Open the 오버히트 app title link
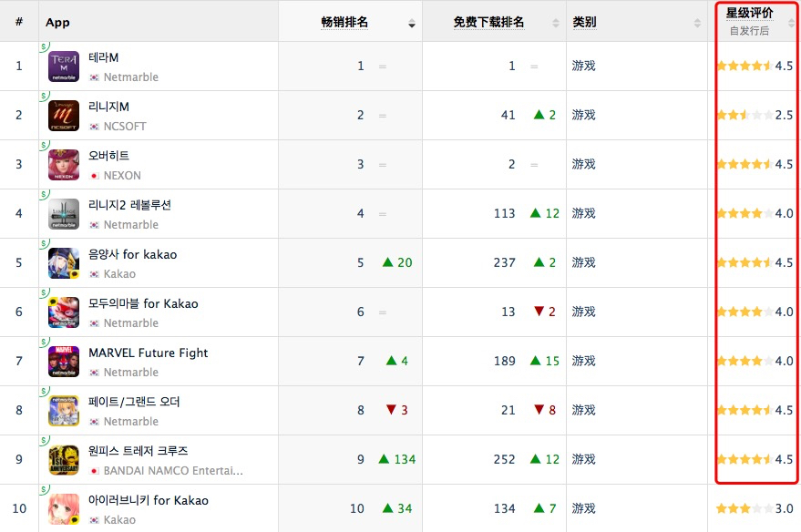This screenshot has width=801, height=532. pos(108,156)
